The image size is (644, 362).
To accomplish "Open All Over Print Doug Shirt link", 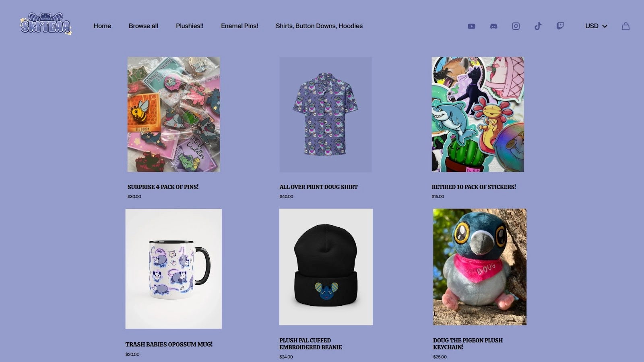I will tap(318, 187).
